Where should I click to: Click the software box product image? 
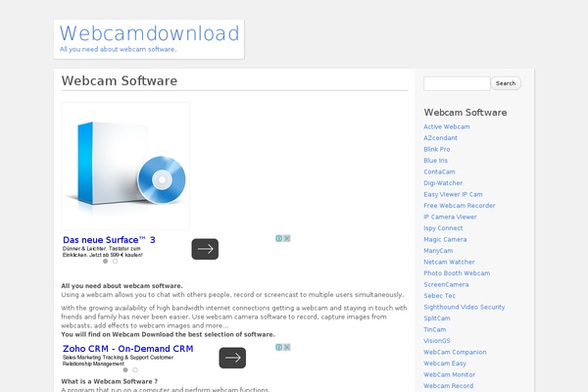click(125, 166)
